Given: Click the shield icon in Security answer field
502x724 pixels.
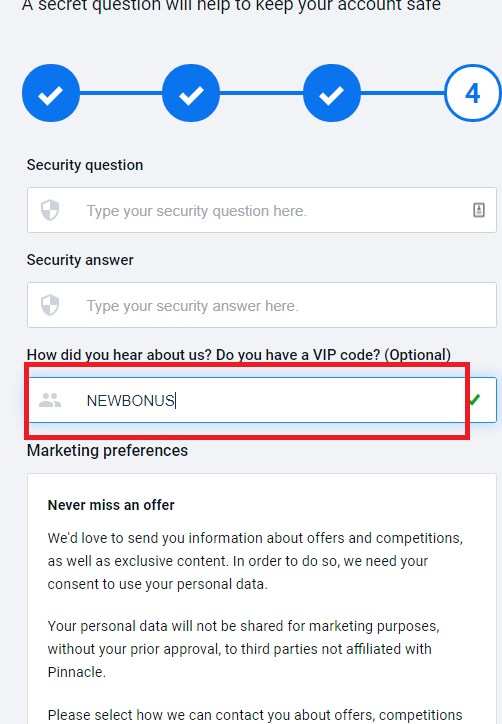Looking at the screenshot, I should pyautogui.click(x=50, y=305).
